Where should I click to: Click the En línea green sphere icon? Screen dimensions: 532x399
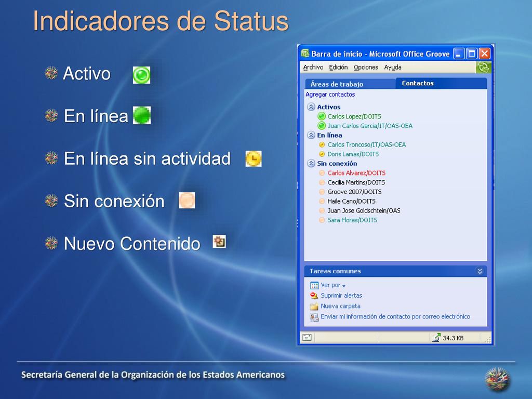tap(142, 115)
